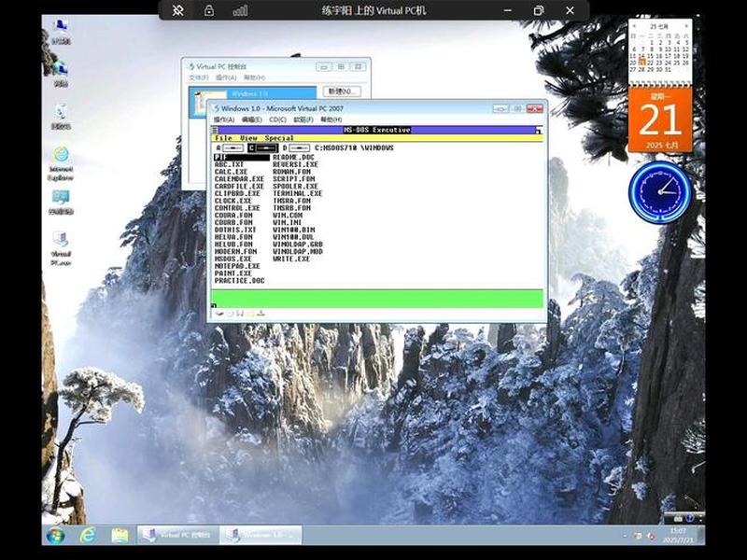This screenshot has width=747, height=560.
Task: Switch to Virtual PC 控制台 taskbar button
Action: [x=178, y=535]
